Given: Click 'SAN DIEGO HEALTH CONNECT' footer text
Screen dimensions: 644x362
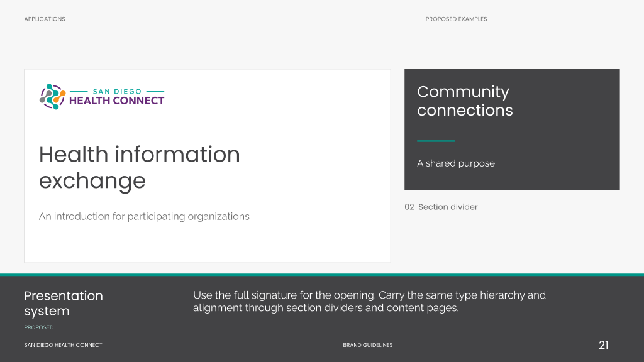Looking at the screenshot, I should (64, 345).
